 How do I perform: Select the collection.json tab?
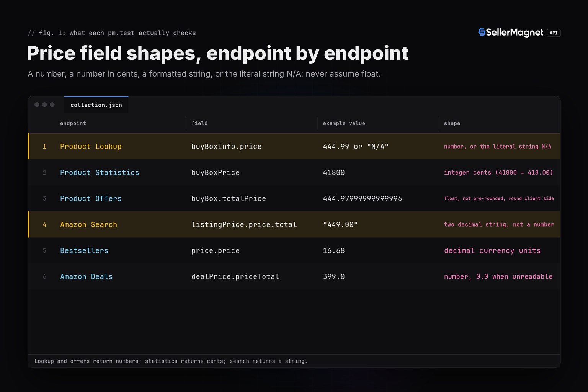click(x=96, y=105)
